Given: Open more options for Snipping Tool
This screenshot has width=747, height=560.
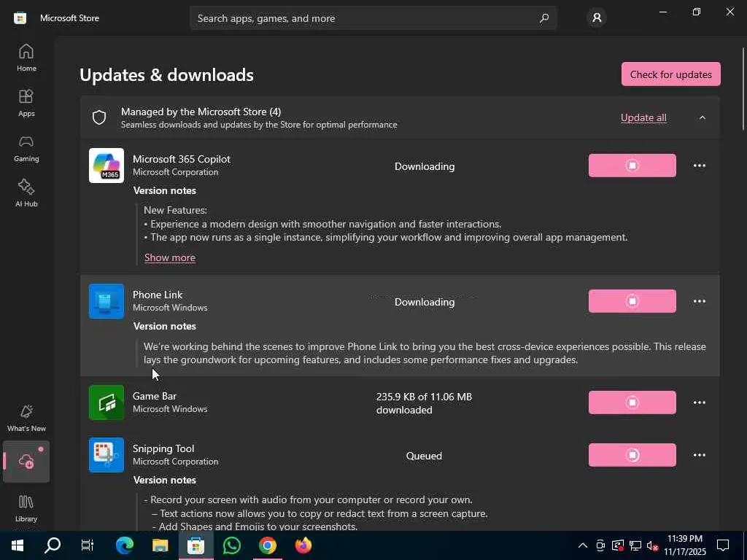Looking at the screenshot, I should pos(700,455).
